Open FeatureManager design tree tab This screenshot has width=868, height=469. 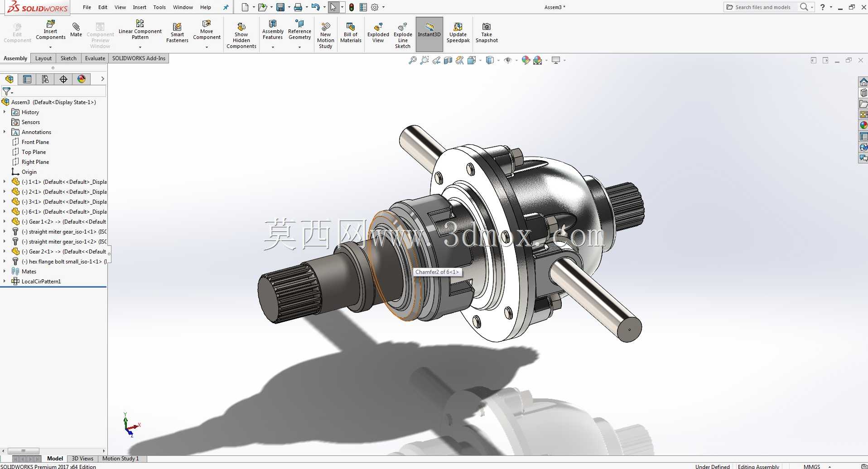[10, 79]
